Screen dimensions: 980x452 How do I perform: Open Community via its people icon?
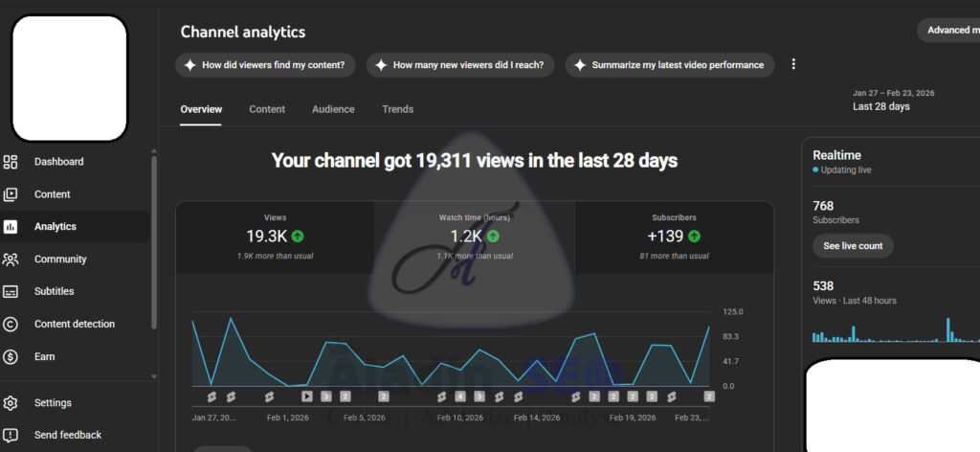[11, 260]
